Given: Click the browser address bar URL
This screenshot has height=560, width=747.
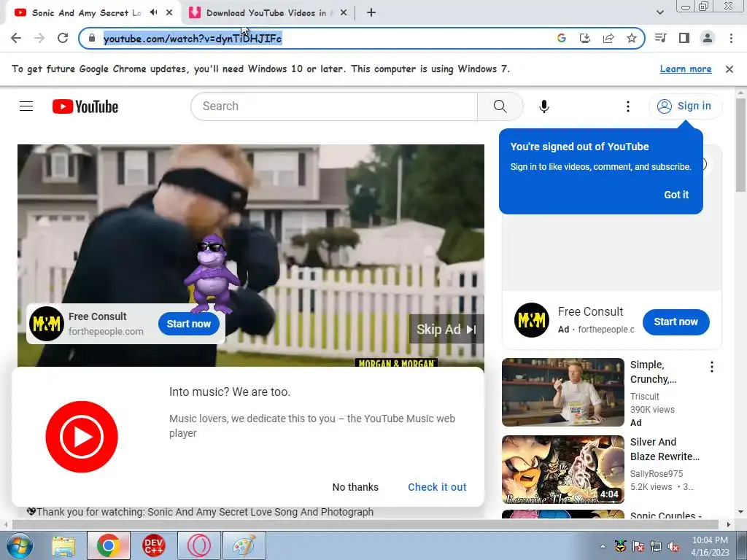Looking at the screenshot, I should (193, 39).
